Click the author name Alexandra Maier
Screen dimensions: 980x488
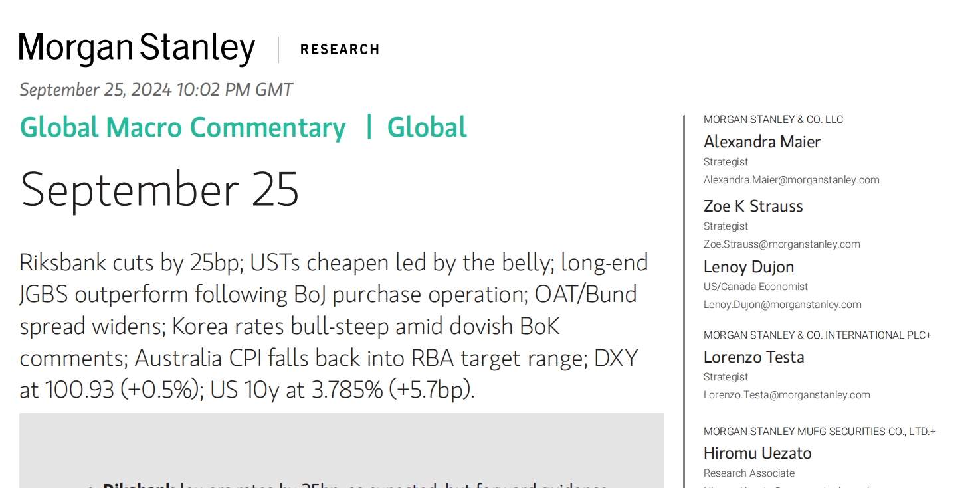click(762, 142)
